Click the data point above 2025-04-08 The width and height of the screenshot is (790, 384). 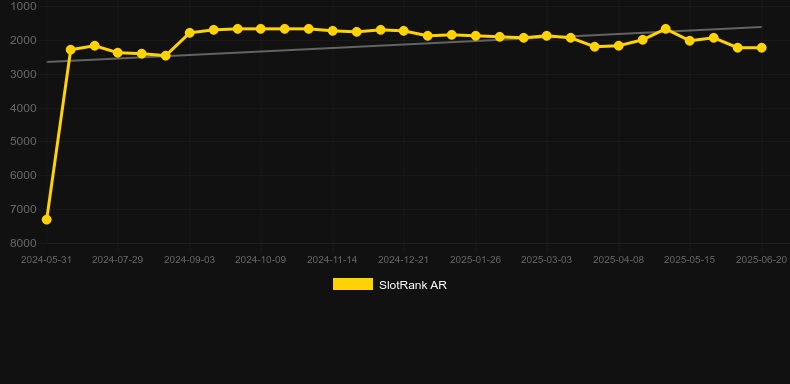tap(618, 45)
